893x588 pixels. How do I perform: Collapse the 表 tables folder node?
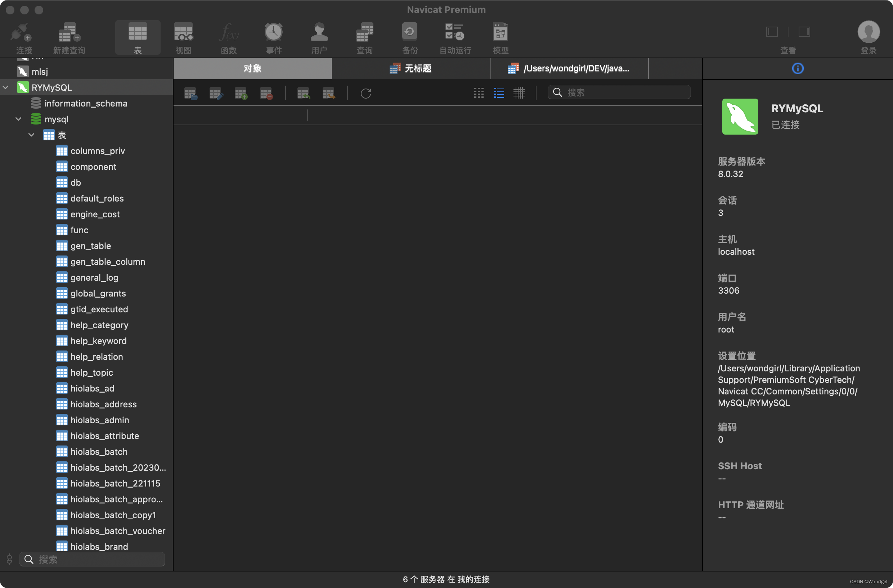(32, 135)
